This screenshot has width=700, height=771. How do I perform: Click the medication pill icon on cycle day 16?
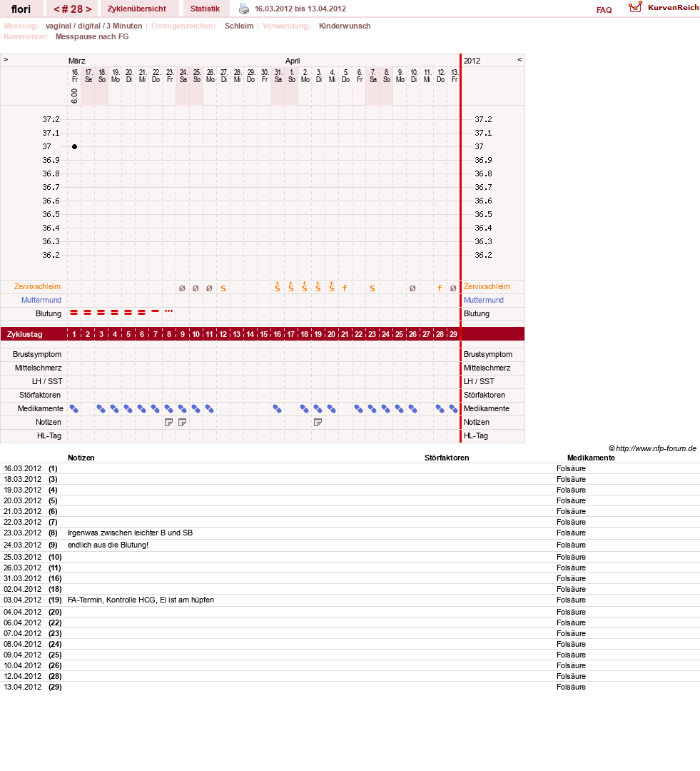[x=278, y=408]
